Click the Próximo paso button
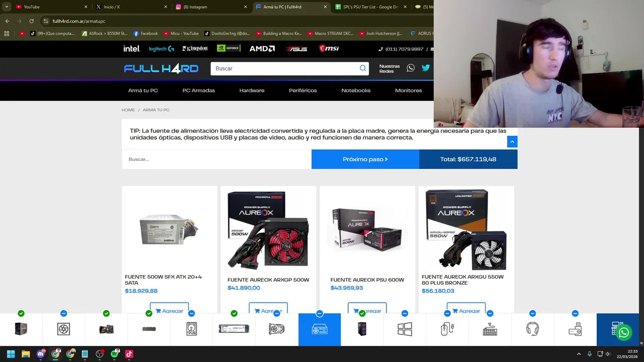Viewport: 644px width, 362px height. [x=365, y=159]
